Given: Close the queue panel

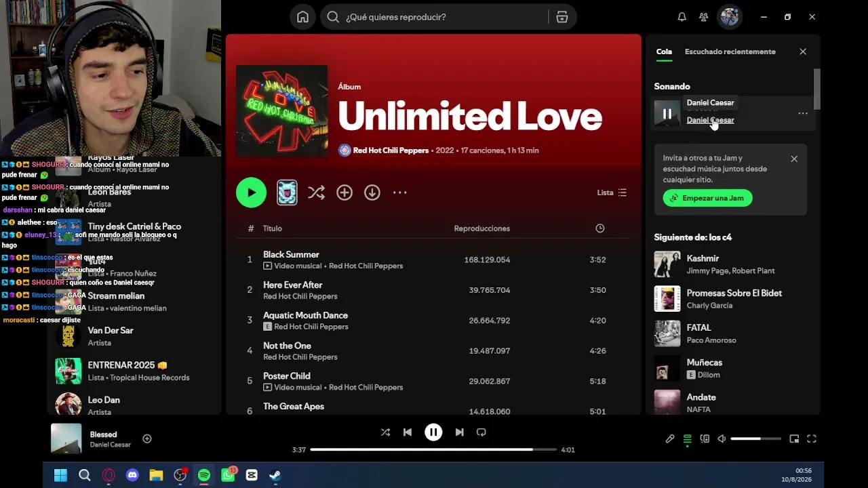Looking at the screenshot, I should pyautogui.click(x=803, y=52).
